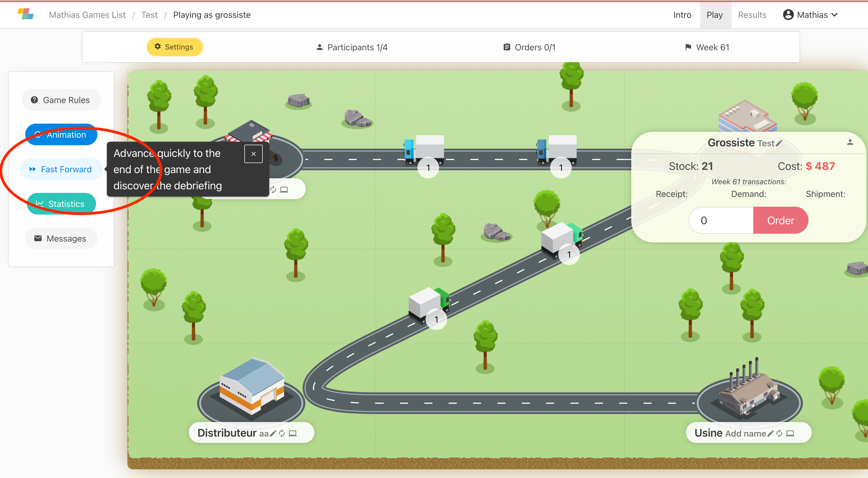Screen dimensions: 868x478
Task: Open Game Rules help
Action: [61, 100]
